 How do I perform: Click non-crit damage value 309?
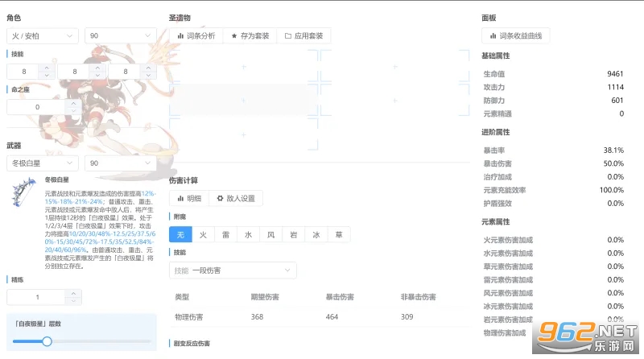(x=407, y=316)
